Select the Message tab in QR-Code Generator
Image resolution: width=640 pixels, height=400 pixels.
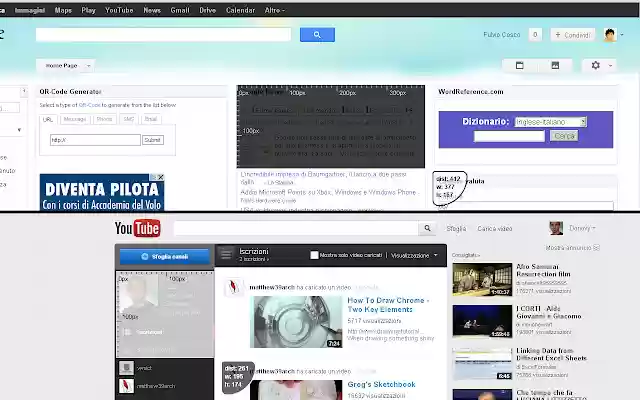[x=75, y=119]
